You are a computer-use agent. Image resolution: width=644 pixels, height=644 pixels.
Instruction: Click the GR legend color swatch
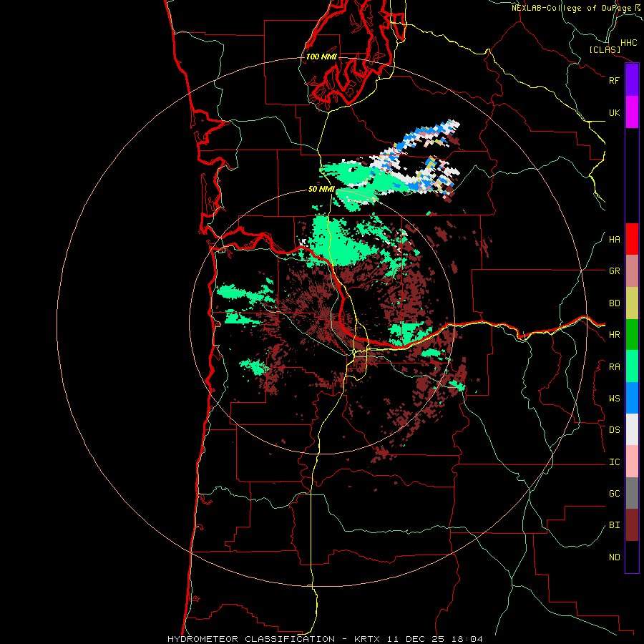pyautogui.click(x=632, y=271)
